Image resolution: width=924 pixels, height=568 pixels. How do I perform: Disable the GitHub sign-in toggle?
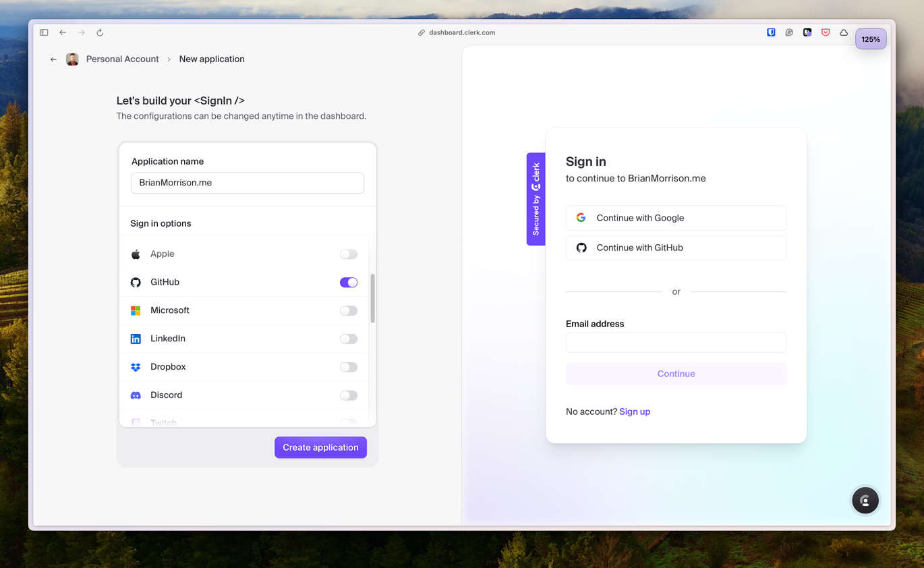point(349,283)
